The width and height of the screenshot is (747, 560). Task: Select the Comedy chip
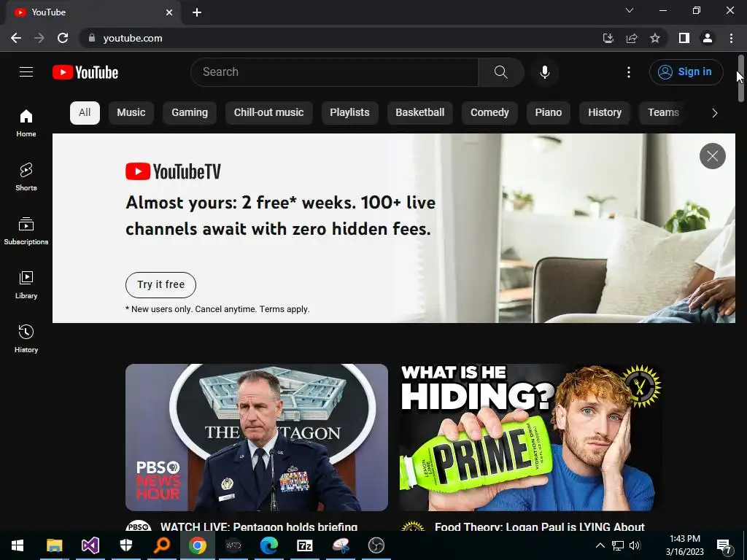point(489,113)
